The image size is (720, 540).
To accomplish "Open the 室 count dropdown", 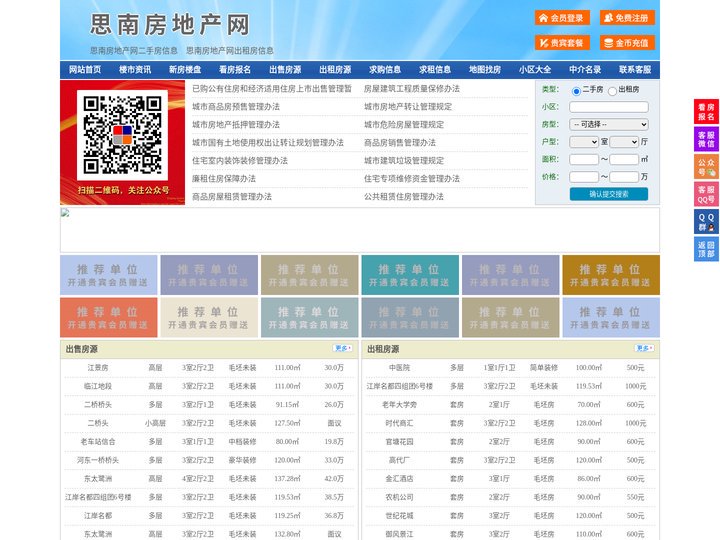I will 584,142.
